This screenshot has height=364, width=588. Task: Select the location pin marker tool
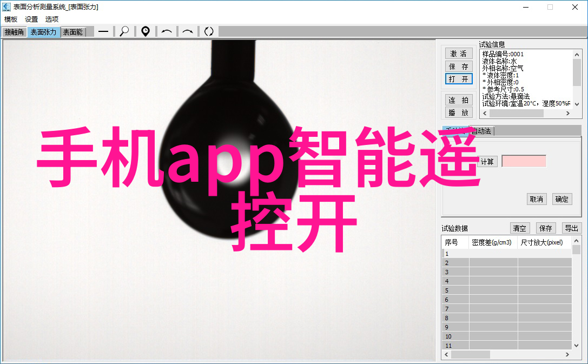point(145,32)
